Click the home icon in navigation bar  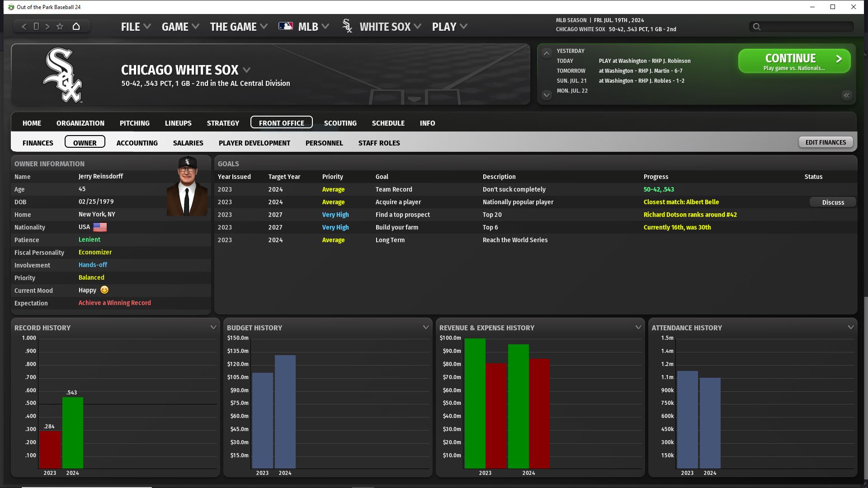[76, 27]
